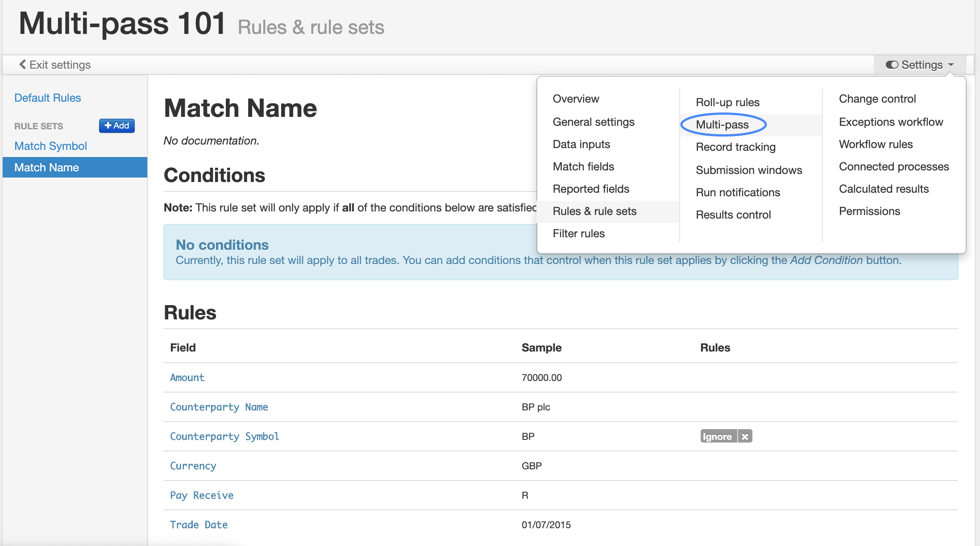This screenshot has width=980, height=546.
Task: Click the Sample column header
Action: 541,347
